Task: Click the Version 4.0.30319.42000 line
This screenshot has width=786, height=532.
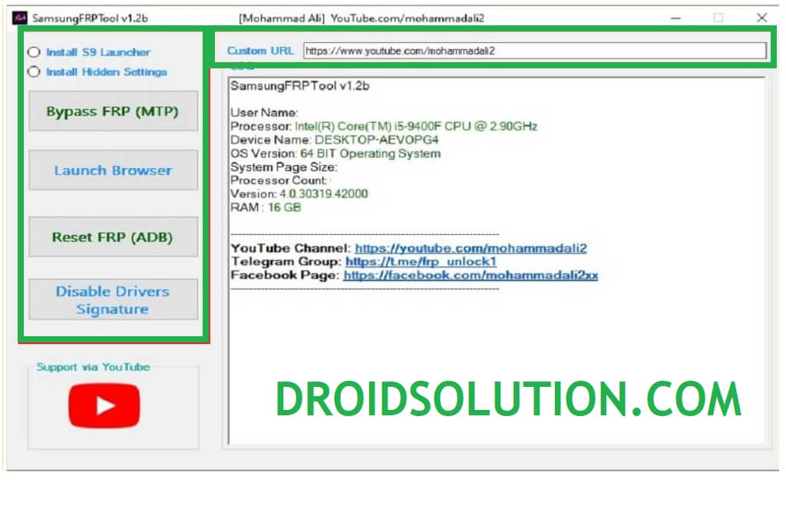Action: (299, 193)
